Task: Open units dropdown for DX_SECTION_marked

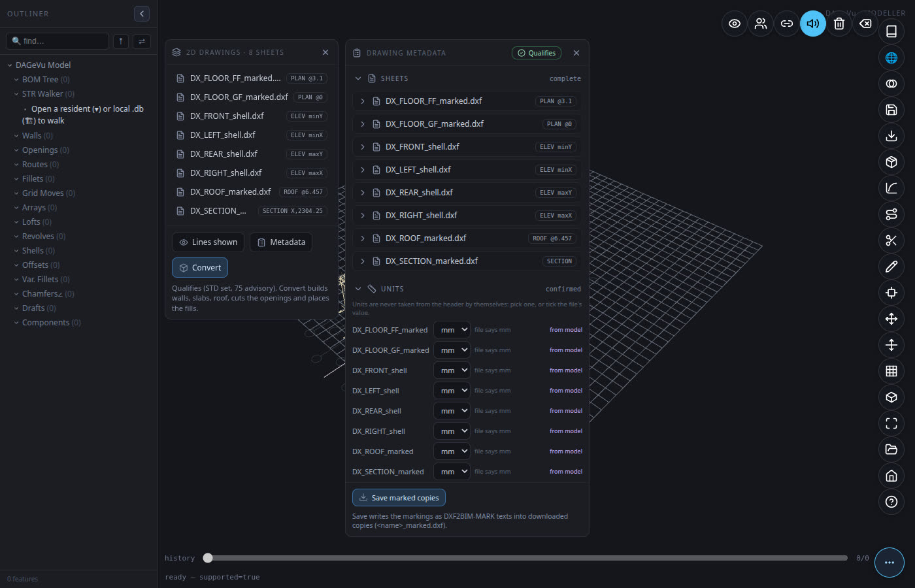Action: [452, 472]
